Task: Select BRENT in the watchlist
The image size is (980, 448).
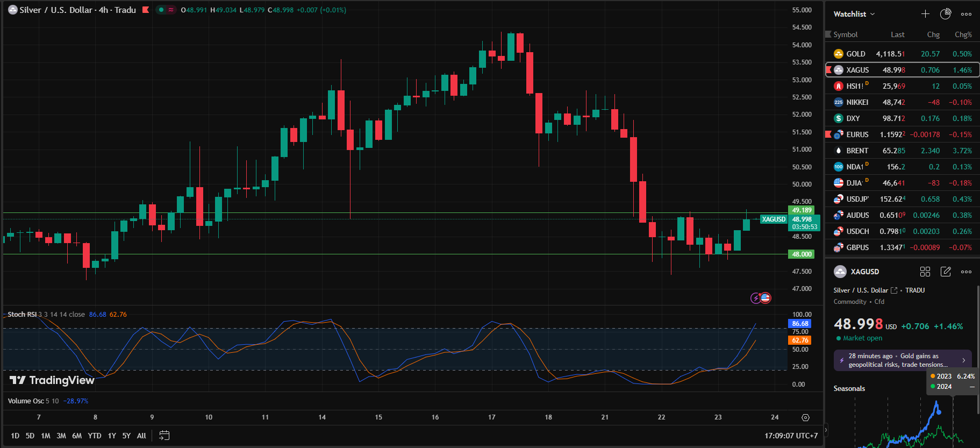Action: [x=857, y=151]
